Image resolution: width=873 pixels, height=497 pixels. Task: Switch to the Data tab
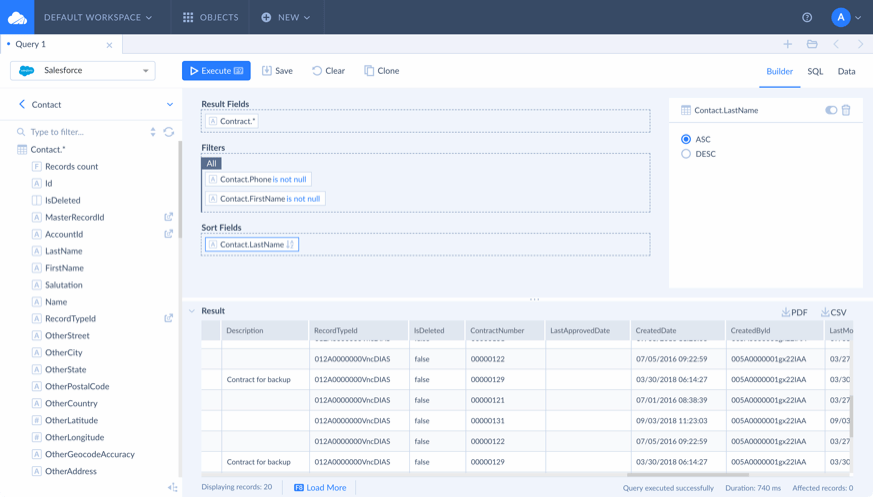[846, 71]
